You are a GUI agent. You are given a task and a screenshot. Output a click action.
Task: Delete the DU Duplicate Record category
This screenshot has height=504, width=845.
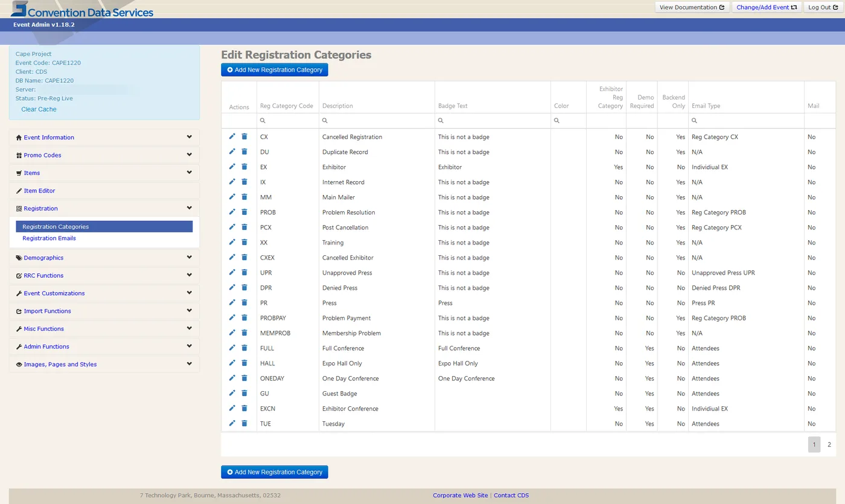[x=244, y=152]
